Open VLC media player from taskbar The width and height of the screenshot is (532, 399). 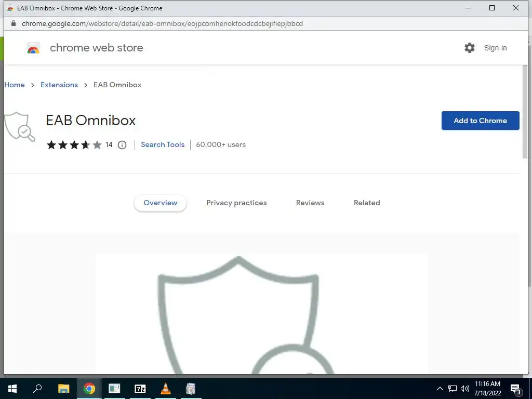point(166,389)
